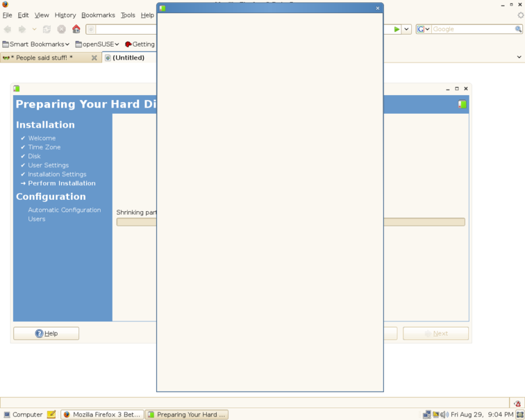
Task: Click the Reload page icon
Action: [47, 29]
